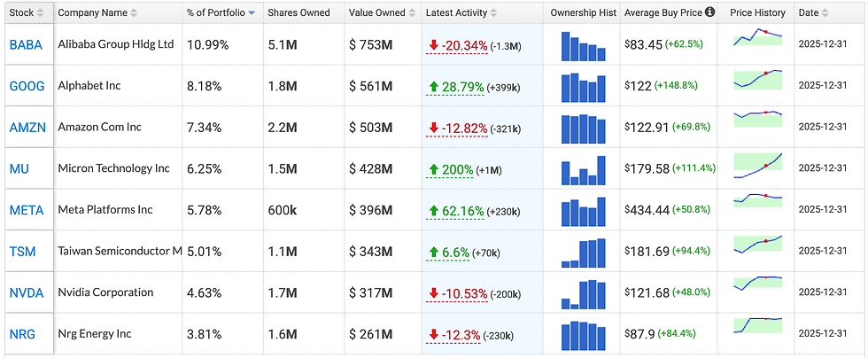Viewport: 868px width, 358px height.
Task: Click the $87.9 average buy price
Action: coord(639,335)
